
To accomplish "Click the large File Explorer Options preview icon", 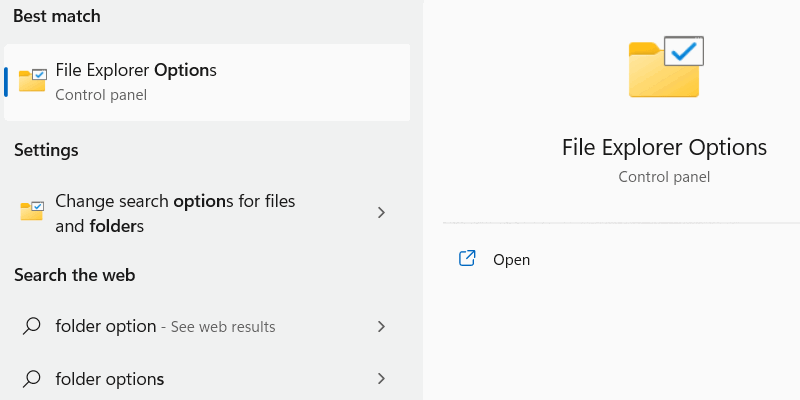I will [x=665, y=67].
